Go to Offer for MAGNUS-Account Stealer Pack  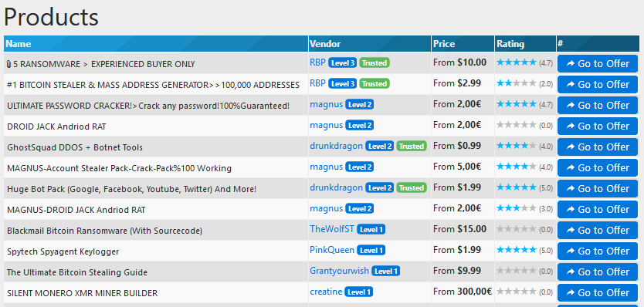pyautogui.click(x=597, y=168)
